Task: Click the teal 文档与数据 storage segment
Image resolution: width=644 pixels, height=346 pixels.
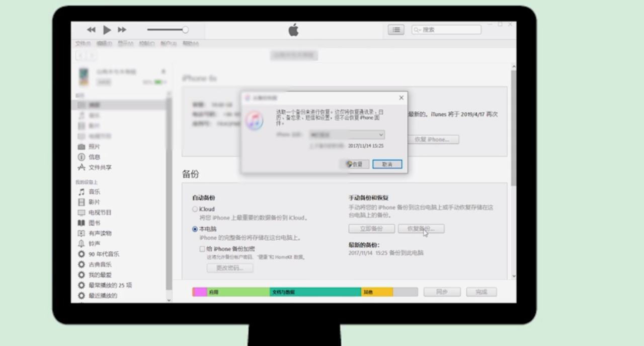Action: pyautogui.click(x=315, y=292)
